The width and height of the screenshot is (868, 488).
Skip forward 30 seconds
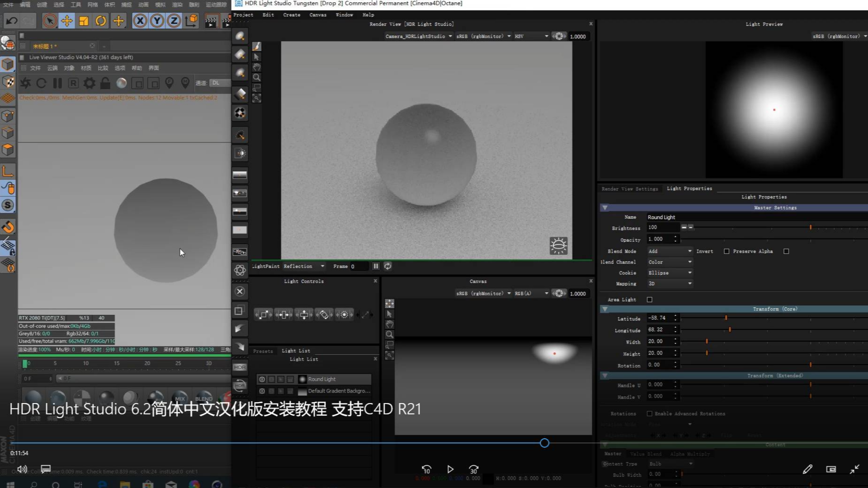[473, 469]
